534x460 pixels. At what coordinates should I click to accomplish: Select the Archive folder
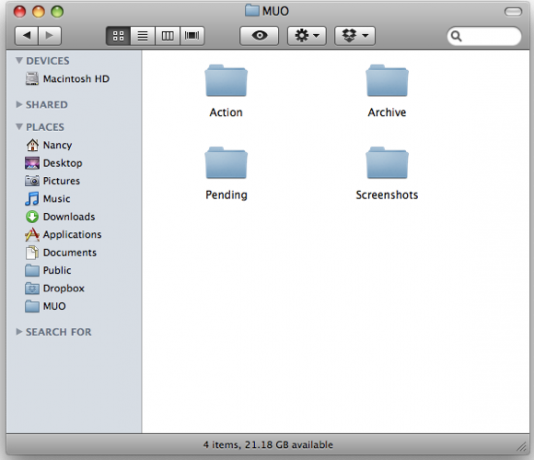[387, 91]
